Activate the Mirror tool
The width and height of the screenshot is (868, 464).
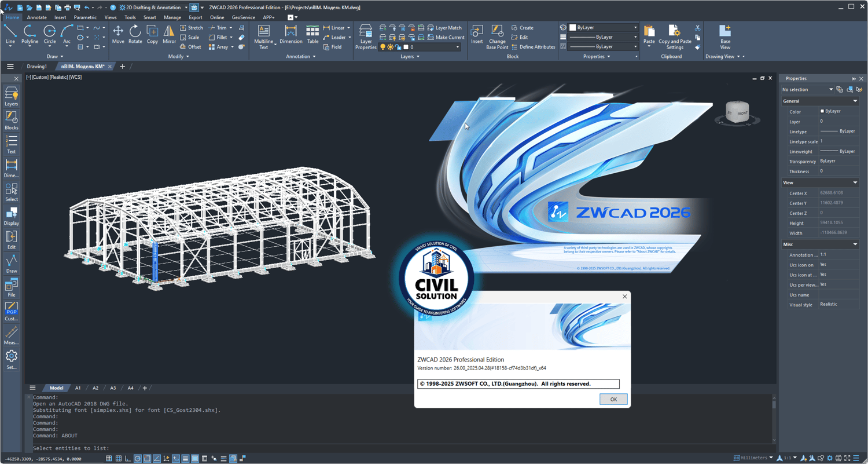[x=169, y=34]
